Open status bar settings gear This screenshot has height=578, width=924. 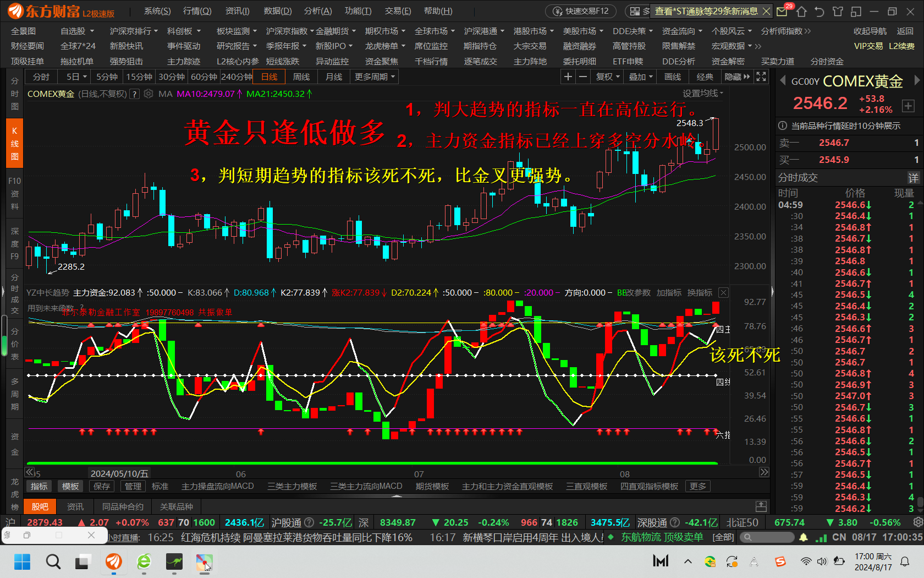917,522
